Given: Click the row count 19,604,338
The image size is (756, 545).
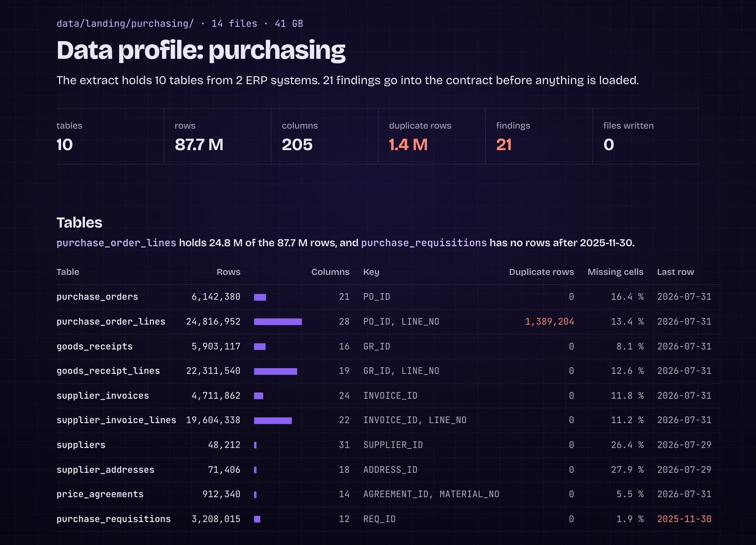Looking at the screenshot, I should [x=213, y=420].
